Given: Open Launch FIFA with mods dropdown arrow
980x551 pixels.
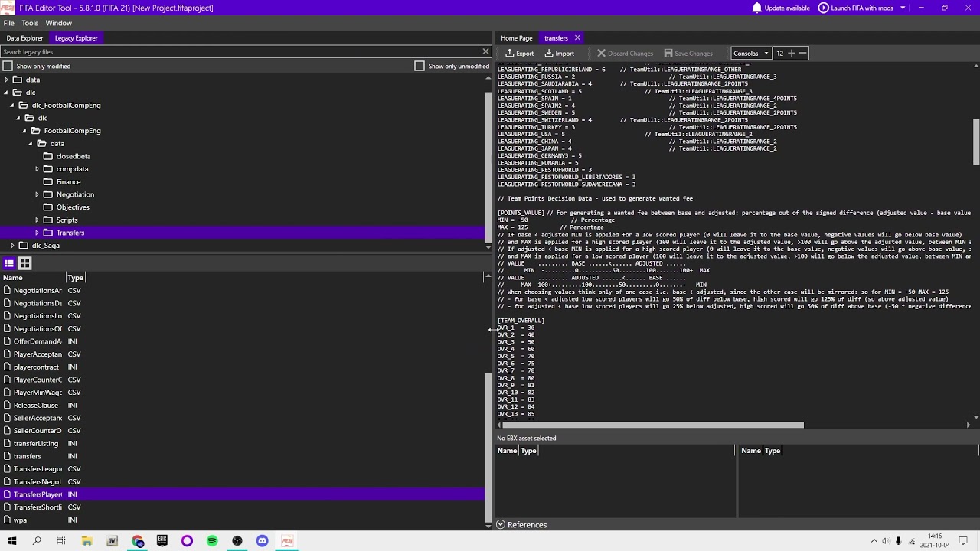Looking at the screenshot, I should [x=903, y=8].
